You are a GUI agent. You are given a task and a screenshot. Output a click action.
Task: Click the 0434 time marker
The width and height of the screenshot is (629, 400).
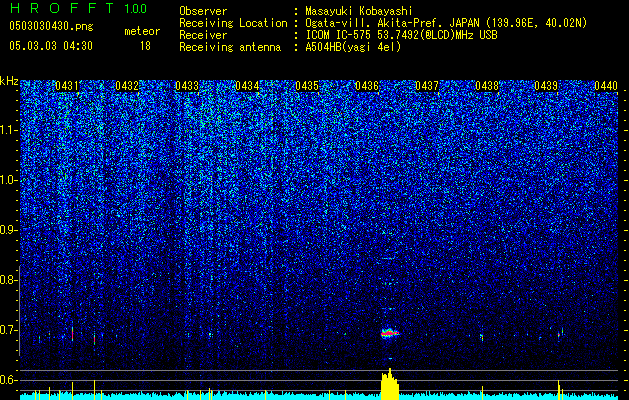coord(247,86)
